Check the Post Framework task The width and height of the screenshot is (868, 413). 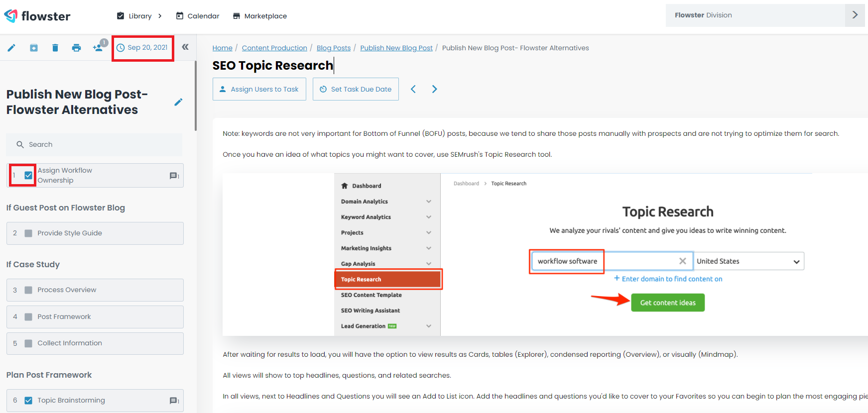coord(28,317)
